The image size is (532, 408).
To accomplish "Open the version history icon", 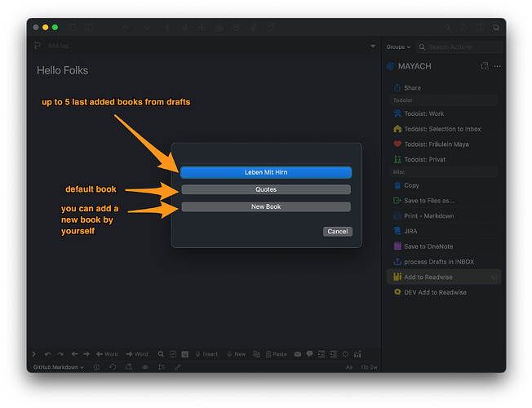I will click(113, 367).
